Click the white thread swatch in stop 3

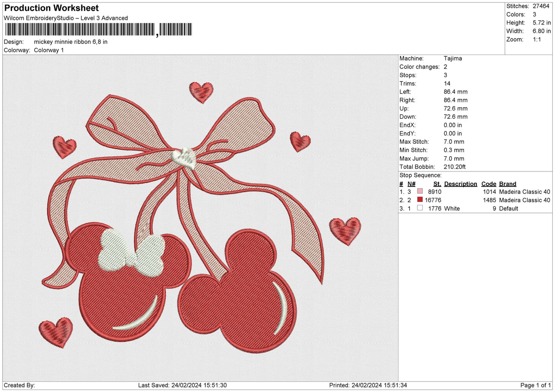tap(420, 208)
